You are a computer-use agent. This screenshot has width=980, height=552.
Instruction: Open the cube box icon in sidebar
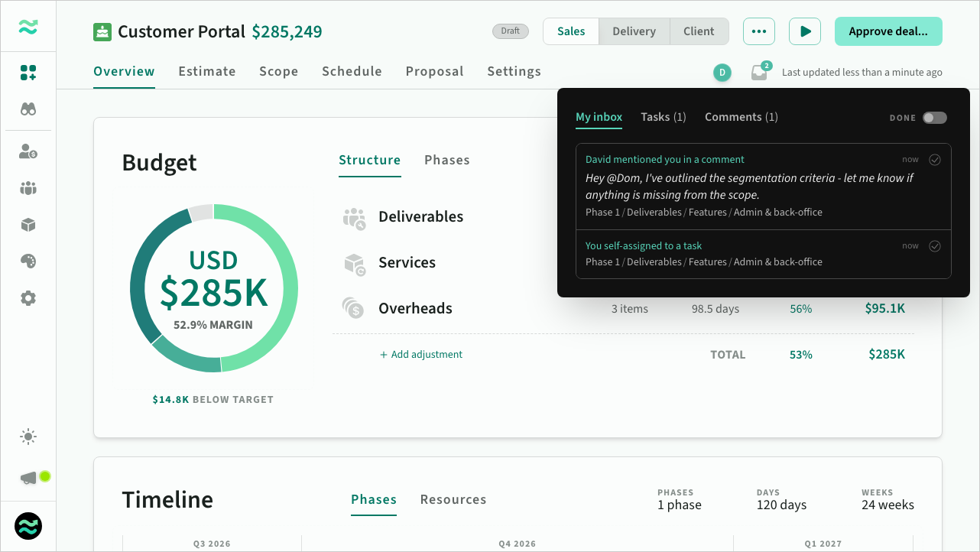coord(28,225)
